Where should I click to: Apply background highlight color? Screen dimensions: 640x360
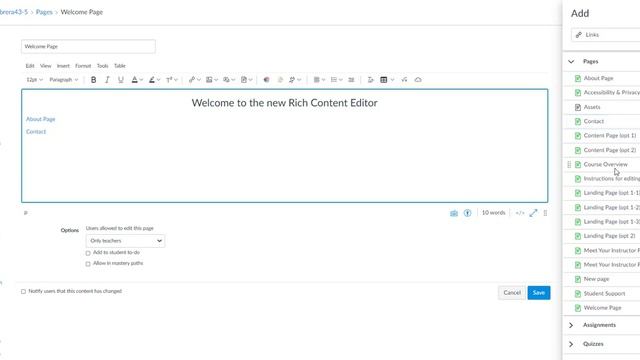coord(152,80)
